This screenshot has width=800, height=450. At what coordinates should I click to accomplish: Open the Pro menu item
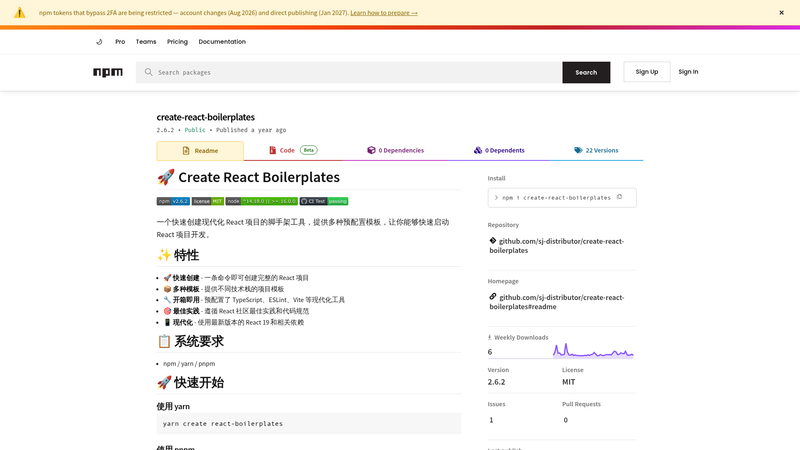120,42
